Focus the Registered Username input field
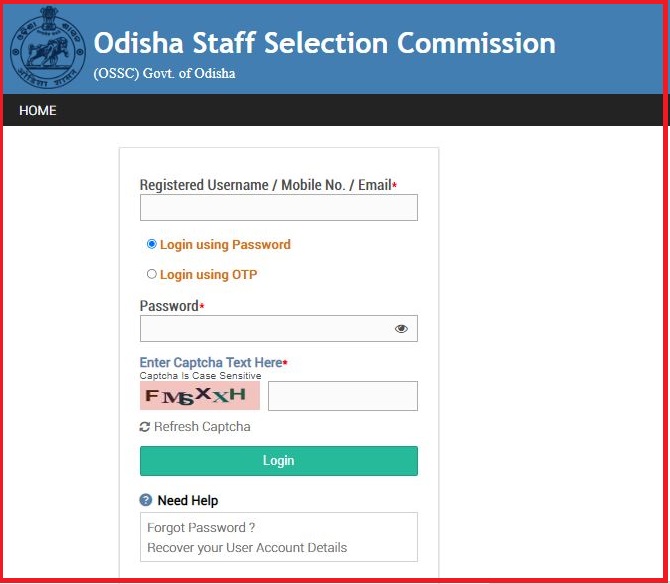The height and width of the screenshot is (584, 670). click(x=279, y=208)
